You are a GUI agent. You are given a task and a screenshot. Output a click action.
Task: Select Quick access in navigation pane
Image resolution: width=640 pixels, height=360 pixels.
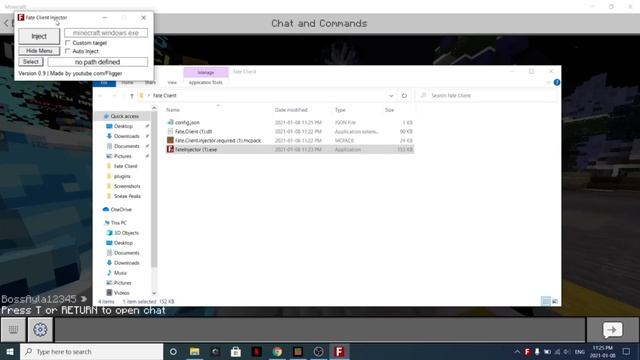(124, 116)
